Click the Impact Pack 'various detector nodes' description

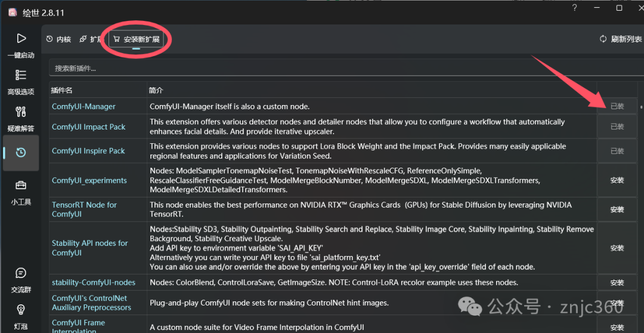point(357,127)
